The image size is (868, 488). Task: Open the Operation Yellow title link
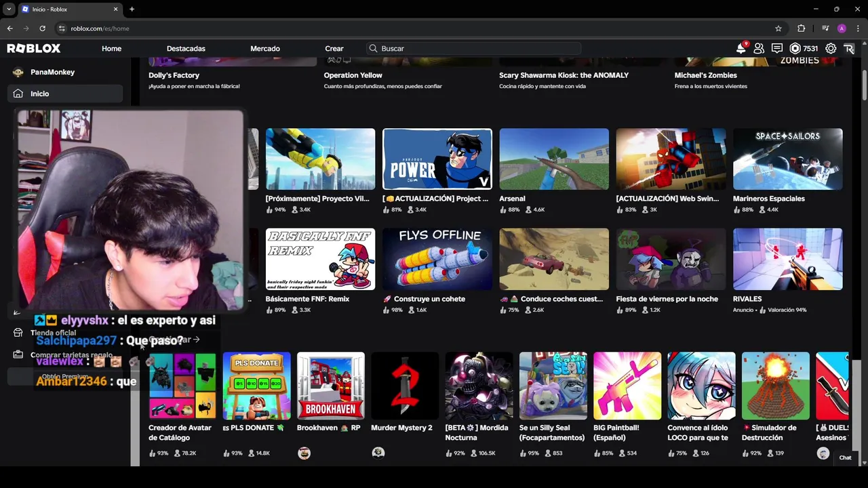coord(353,75)
